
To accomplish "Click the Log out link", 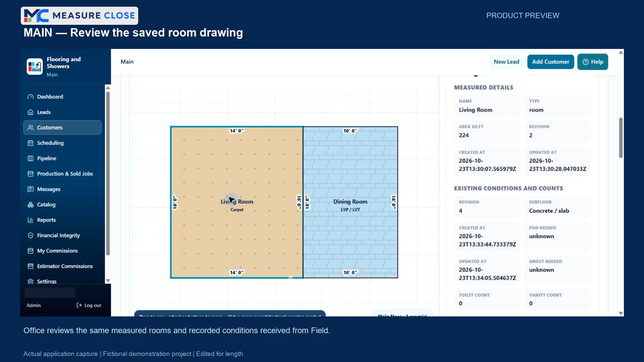I will pyautogui.click(x=89, y=305).
